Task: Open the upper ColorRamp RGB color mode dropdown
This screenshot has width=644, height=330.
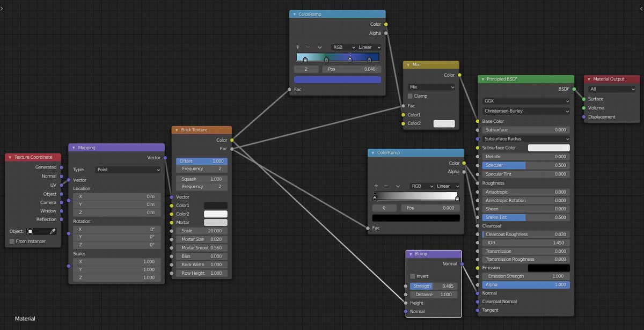Action: pyautogui.click(x=343, y=47)
